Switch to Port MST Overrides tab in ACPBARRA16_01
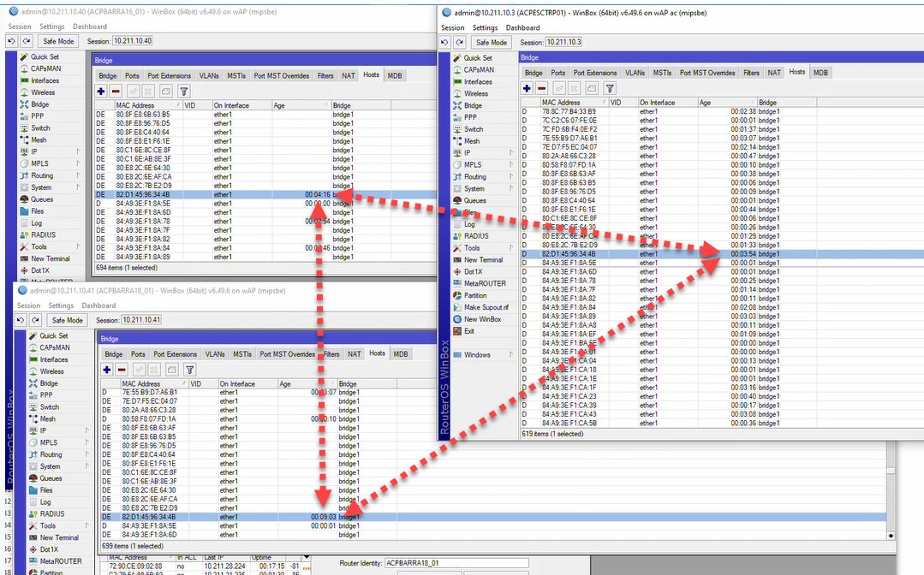The width and height of the screenshot is (924, 575). (282, 76)
